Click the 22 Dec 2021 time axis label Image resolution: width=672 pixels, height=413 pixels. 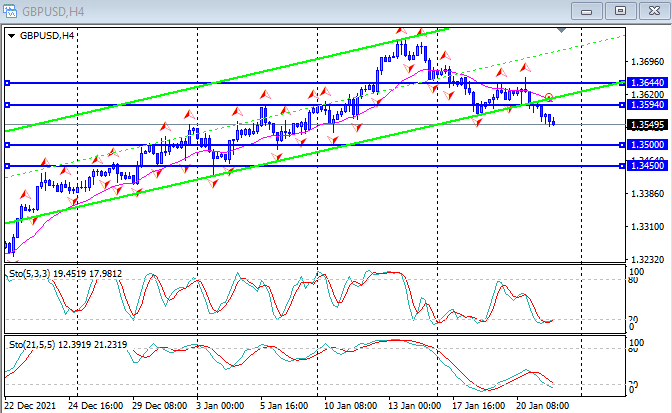pyautogui.click(x=30, y=405)
